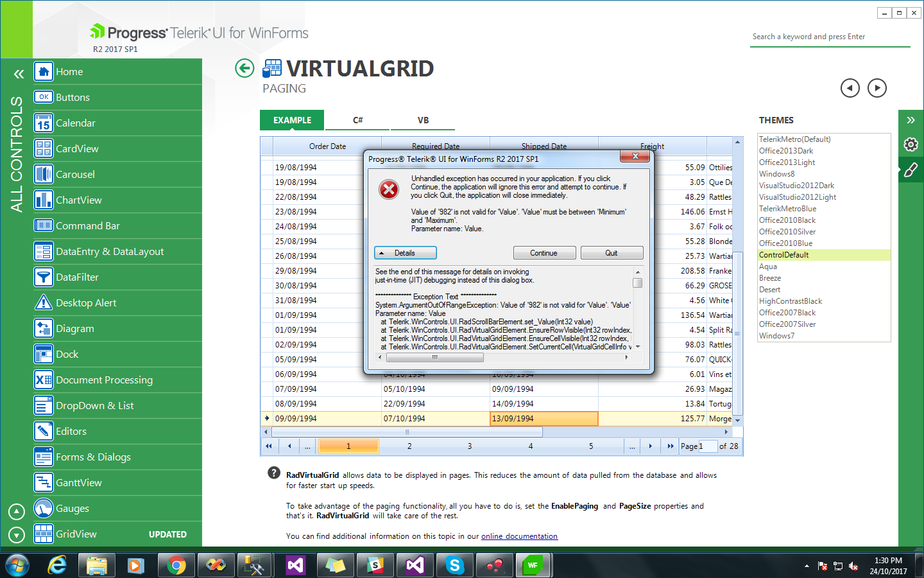Open the DataFilter funnel icon
The height and width of the screenshot is (578, 924).
[44, 277]
